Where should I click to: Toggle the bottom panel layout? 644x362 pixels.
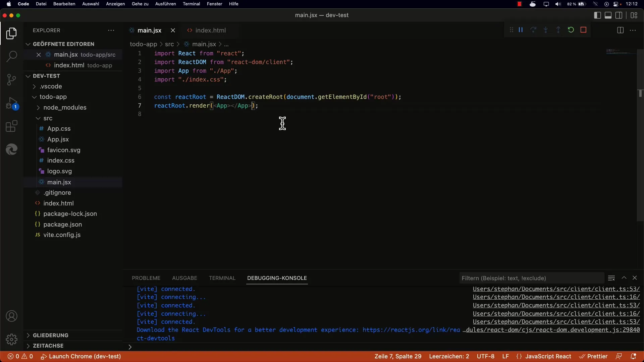[608, 15]
